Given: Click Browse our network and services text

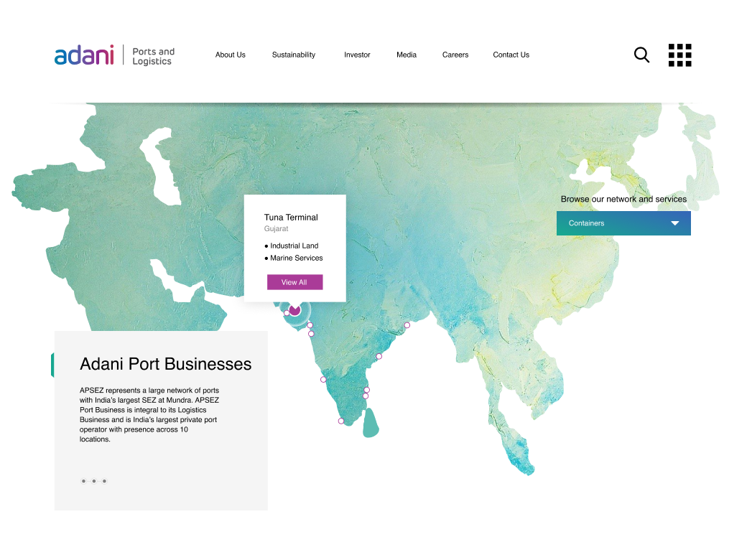Looking at the screenshot, I should coord(623,199).
